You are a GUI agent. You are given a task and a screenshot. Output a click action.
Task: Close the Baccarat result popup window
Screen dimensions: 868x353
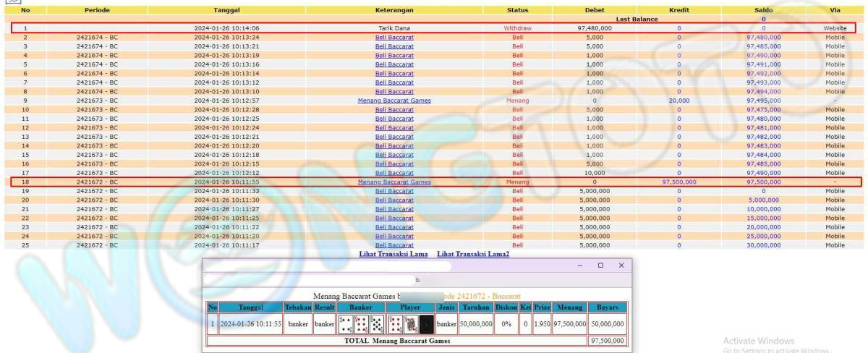[x=621, y=265]
